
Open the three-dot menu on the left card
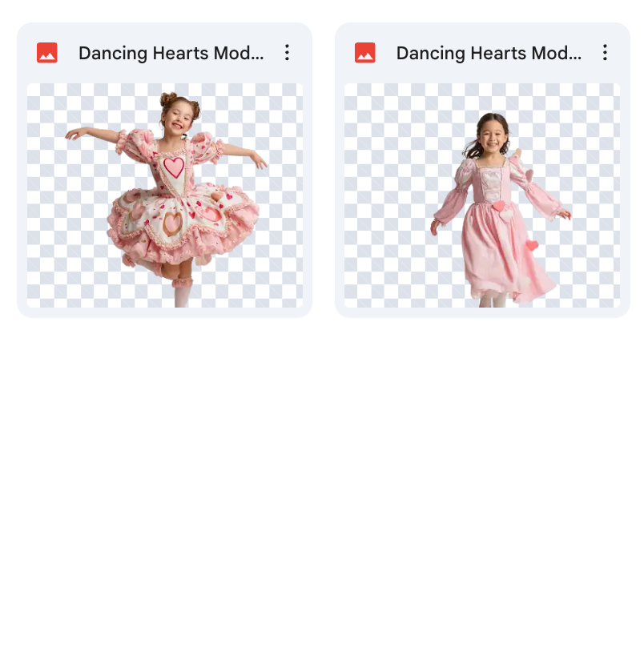click(x=287, y=53)
